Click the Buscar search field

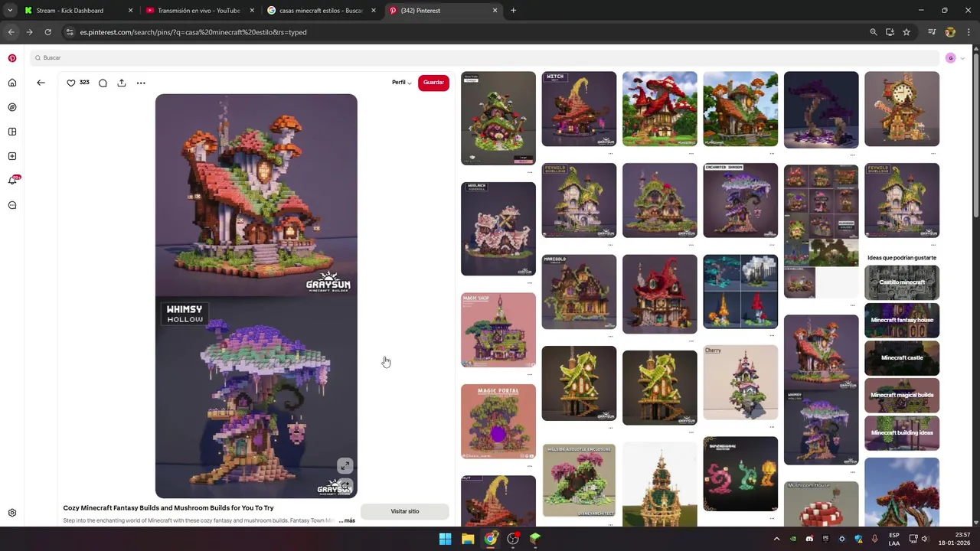484,58
